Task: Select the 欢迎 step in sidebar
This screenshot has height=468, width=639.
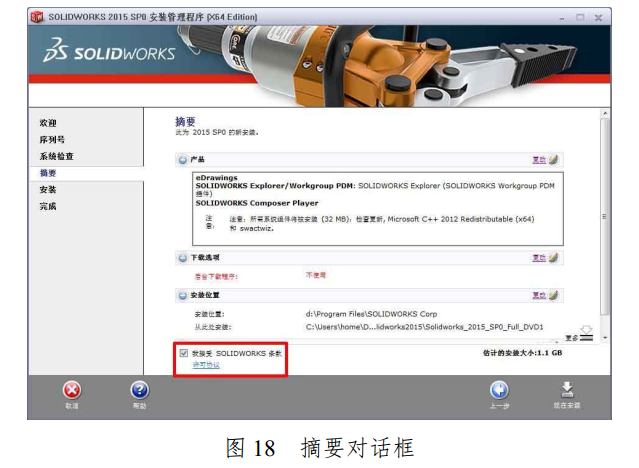Action: (x=48, y=123)
